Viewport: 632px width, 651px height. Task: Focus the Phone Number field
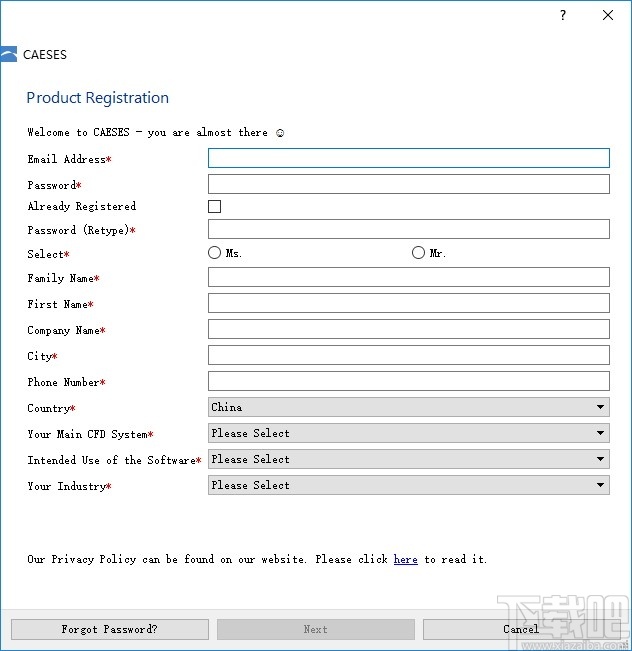[408, 381]
